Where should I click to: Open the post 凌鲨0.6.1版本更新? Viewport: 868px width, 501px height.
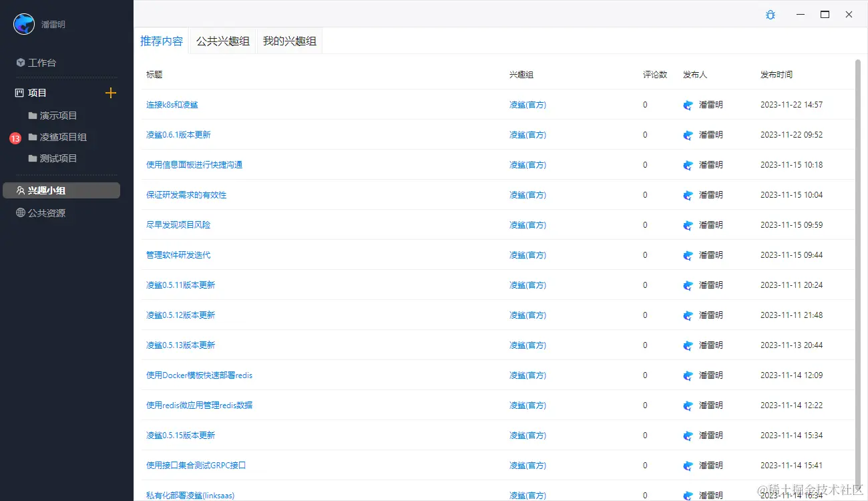point(178,135)
